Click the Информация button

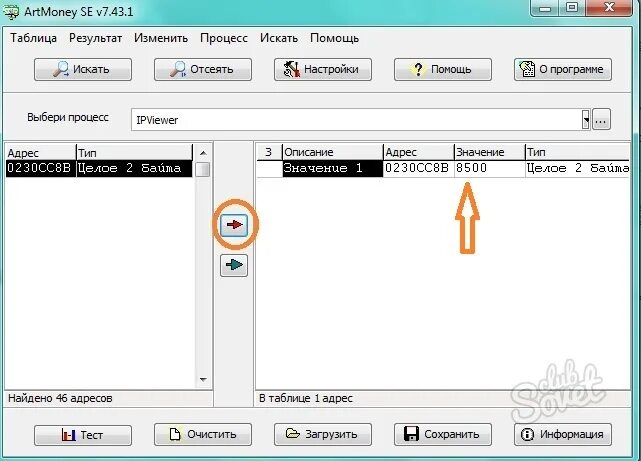tap(563, 434)
